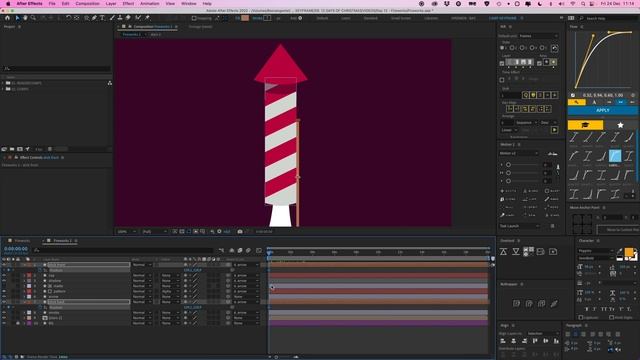
Task: Toggle the Time Effect checkbox in Rift panel
Action: (x=502, y=80)
